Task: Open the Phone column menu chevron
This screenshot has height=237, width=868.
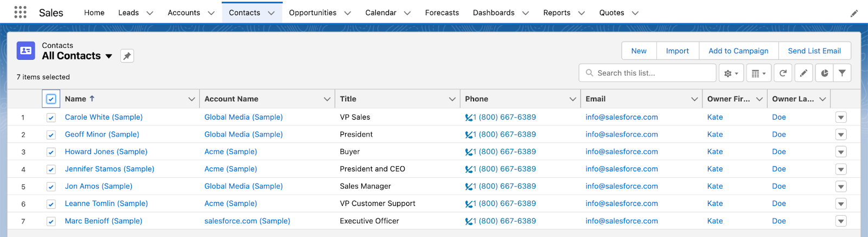Action: pos(573,99)
